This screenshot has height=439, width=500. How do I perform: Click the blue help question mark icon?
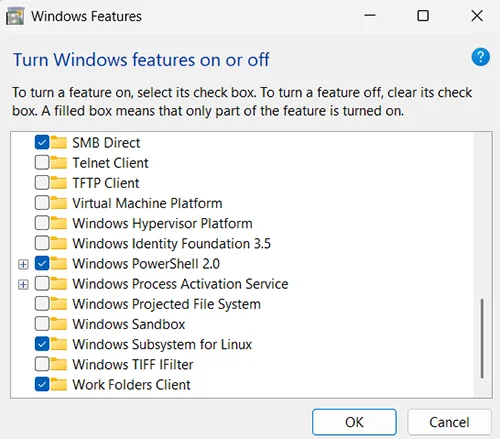tap(480, 57)
